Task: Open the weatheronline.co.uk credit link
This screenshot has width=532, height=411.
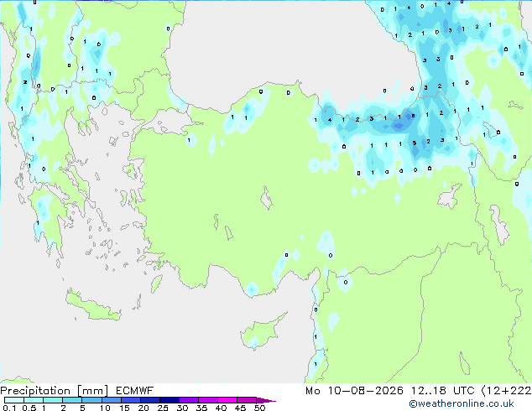Action: [462, 403]
